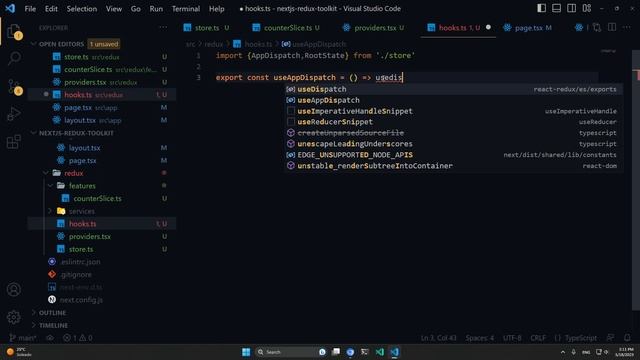The width and height of the screenshot is (640, 360).
Task: Open .eslintrc.json in explorer tree
Action: point(102,262)
